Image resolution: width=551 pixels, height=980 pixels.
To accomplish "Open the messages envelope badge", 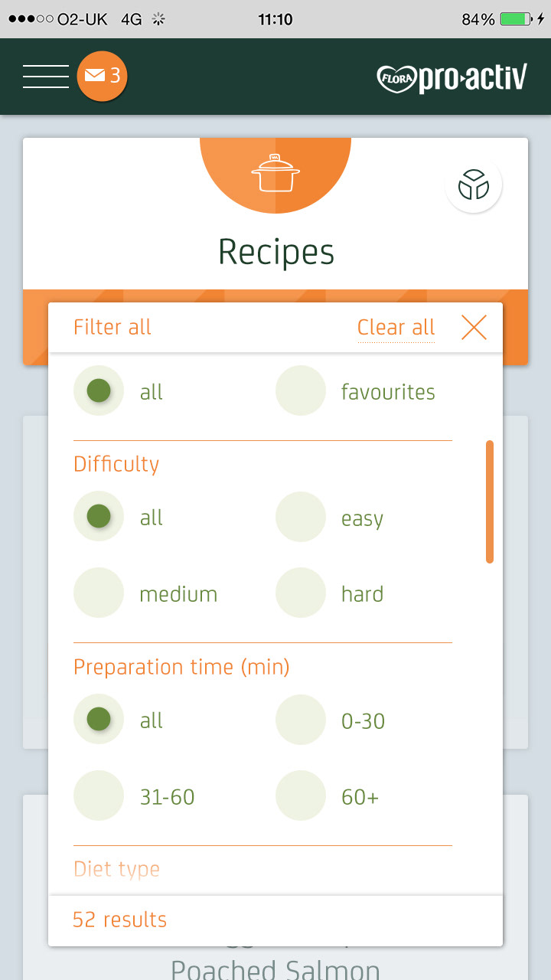I will pyautogui.click(x=102, y=76).
